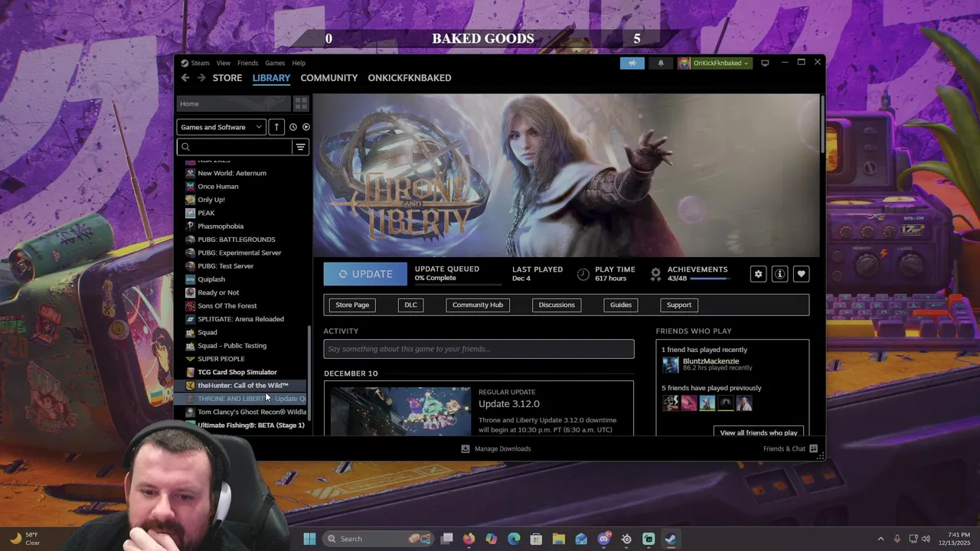Open Update 3.12.0 news thumbnail

(x=400, y=411)
